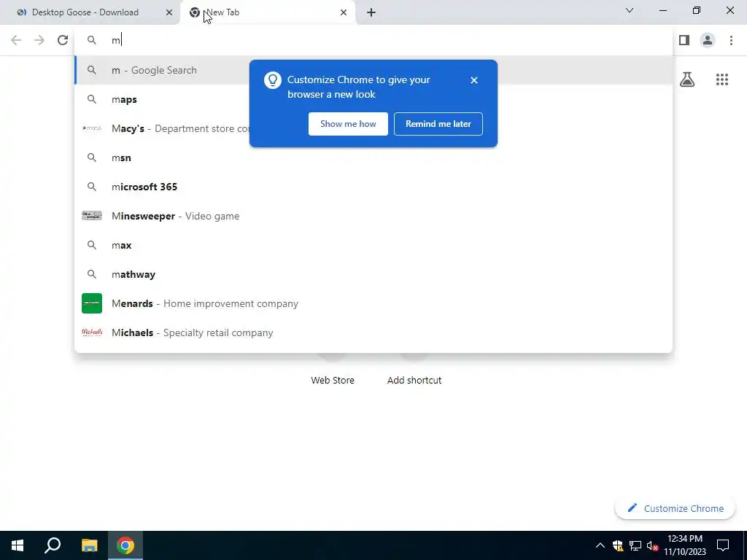Close the Desktop Goose - Download tab
This screenshot has width=747, height=560.
pos(169,12)
